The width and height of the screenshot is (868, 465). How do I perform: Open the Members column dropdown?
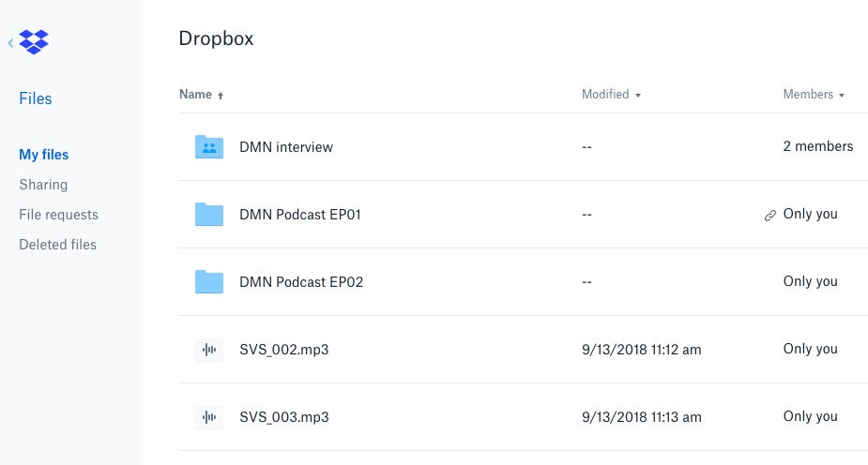tap(842, 96)
